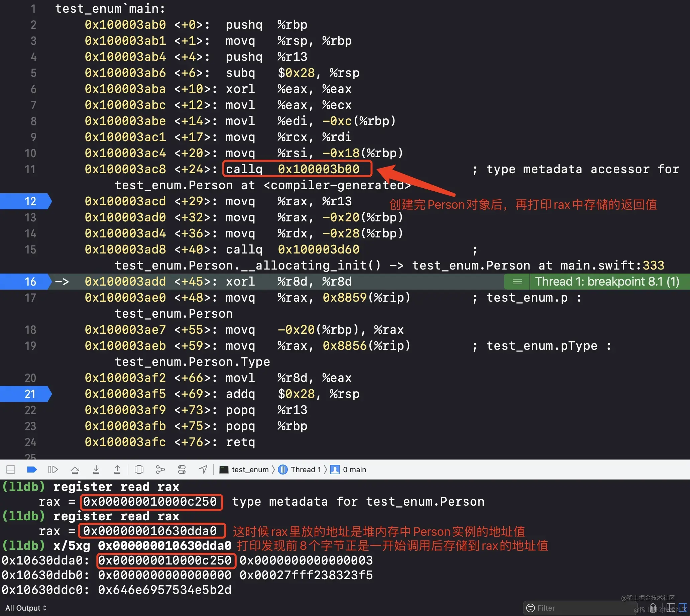Click the test_enum.pType comment
This screenshot has width=690, height=616.
tap(549, 346)
